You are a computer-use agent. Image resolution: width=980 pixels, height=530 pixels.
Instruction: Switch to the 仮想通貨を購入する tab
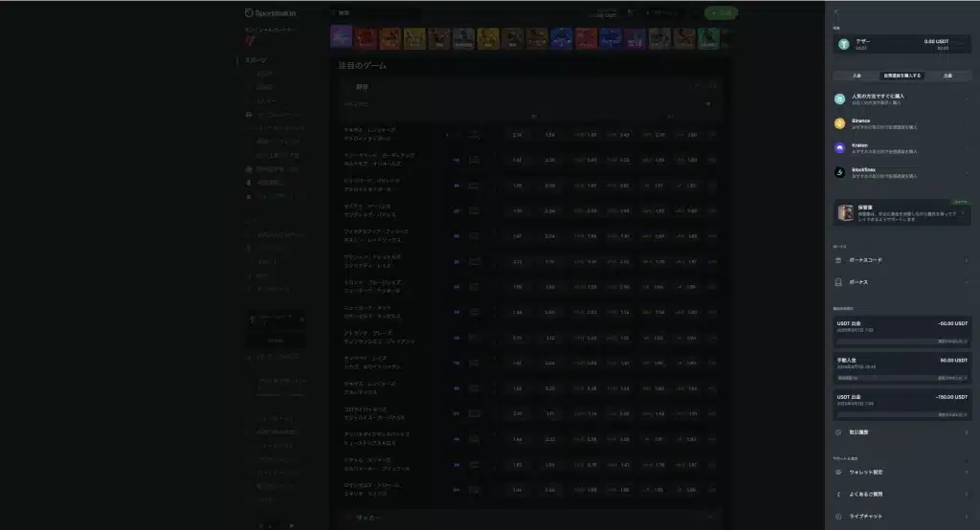(x=902, y=75)
